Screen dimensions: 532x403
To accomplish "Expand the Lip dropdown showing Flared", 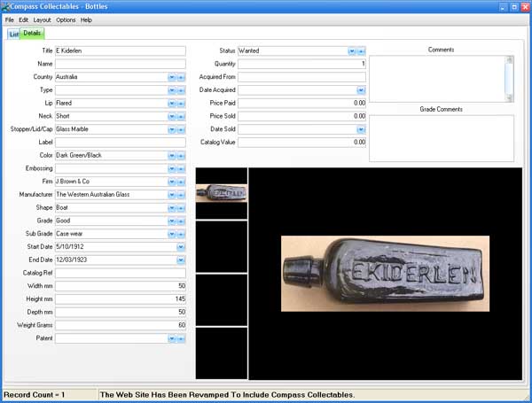I will (x=172, y=104).
